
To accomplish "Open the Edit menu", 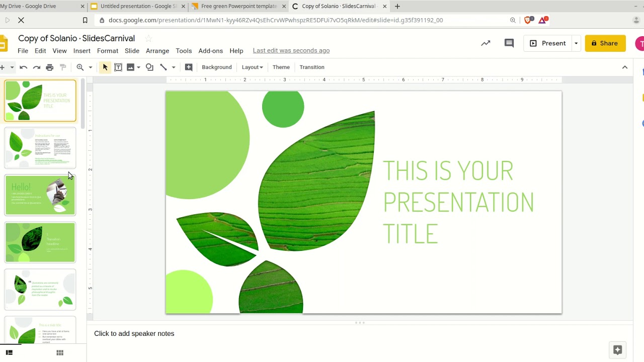I will tap(40, 51).
